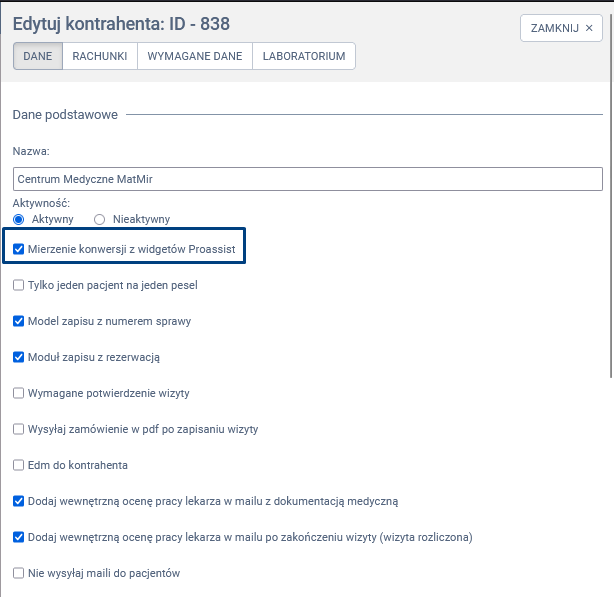Select the Aktywny radio button
Image resolution: width=614 pixels, height=597 pixels.
18,219
